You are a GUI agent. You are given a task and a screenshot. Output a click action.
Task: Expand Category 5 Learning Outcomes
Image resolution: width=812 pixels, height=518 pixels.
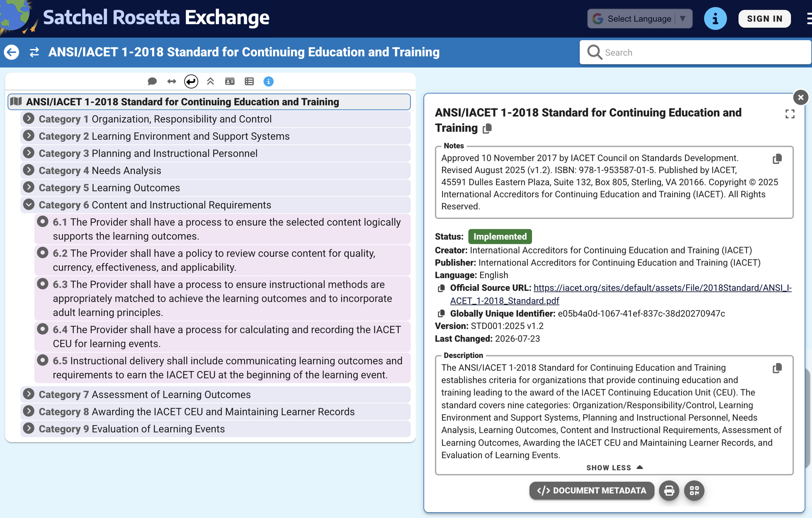pyautogui.click(x=29, y=187)
